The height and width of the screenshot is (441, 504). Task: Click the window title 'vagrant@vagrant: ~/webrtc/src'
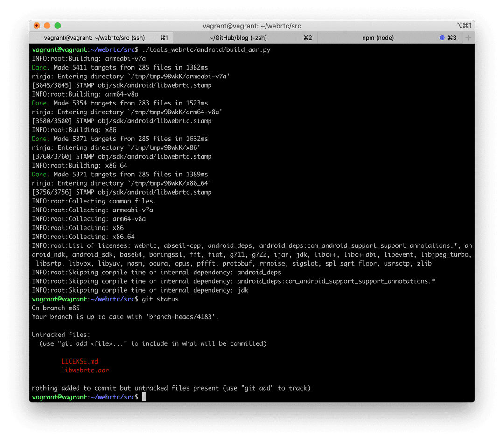coord(252,26)
